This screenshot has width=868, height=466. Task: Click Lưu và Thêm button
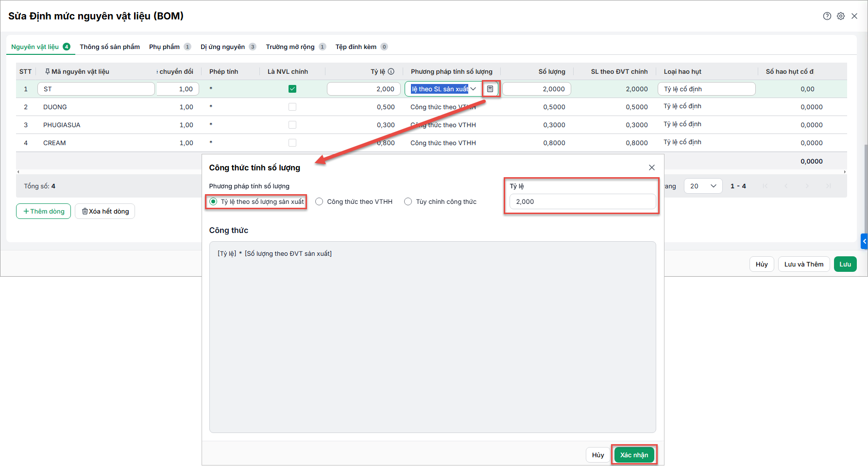click(x=804, y=264)
